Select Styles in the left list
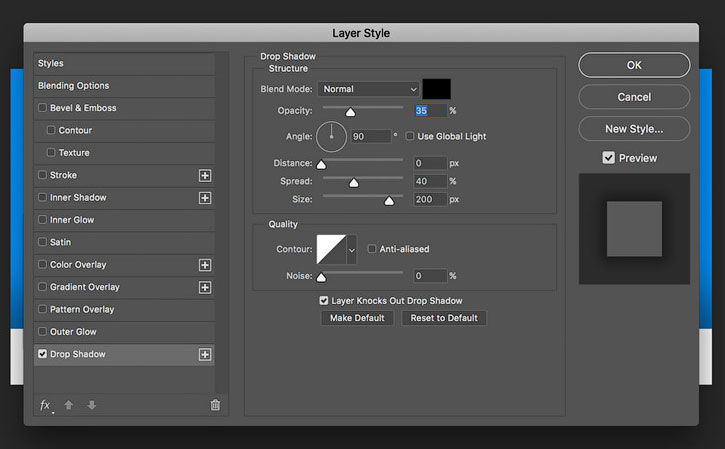725x449 pixels. click(124, 63)
